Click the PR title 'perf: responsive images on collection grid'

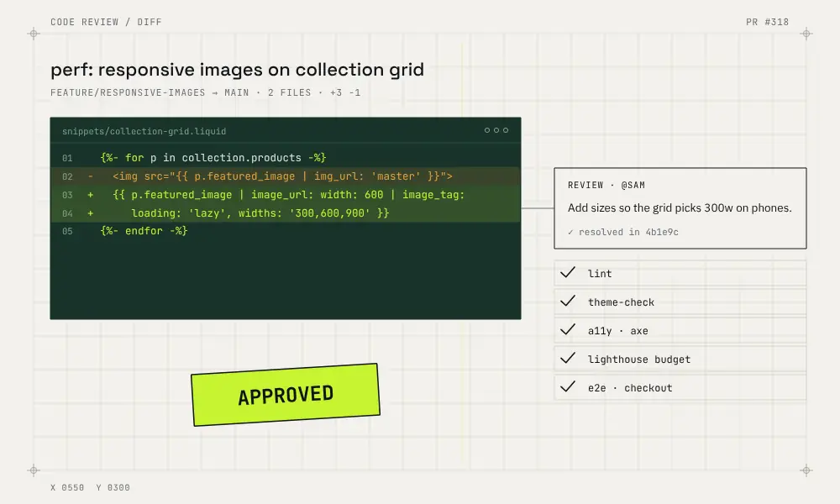tap(238, 70)
